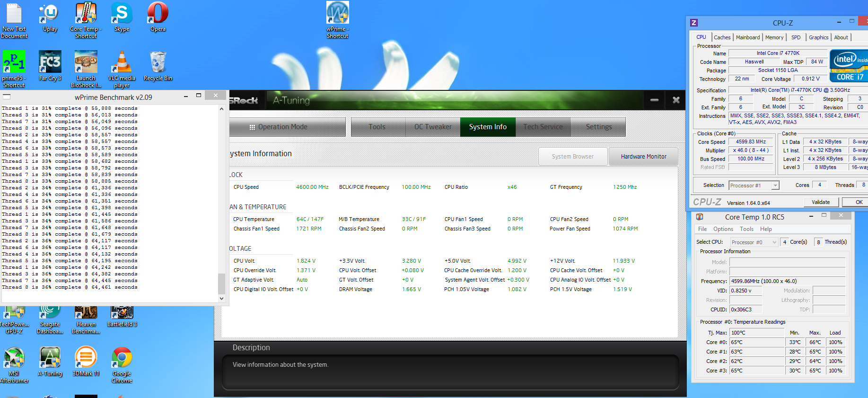The width and height of the screenshot is (868, 398).
Task: Open the File menu in Core Temp
Action: pyautogui.click(x=702, y=229)
